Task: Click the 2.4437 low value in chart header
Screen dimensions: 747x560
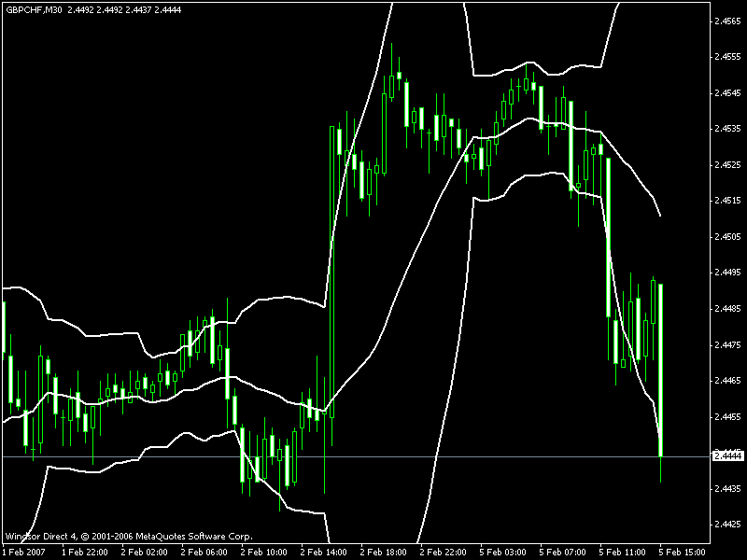Action: (138, 9)
